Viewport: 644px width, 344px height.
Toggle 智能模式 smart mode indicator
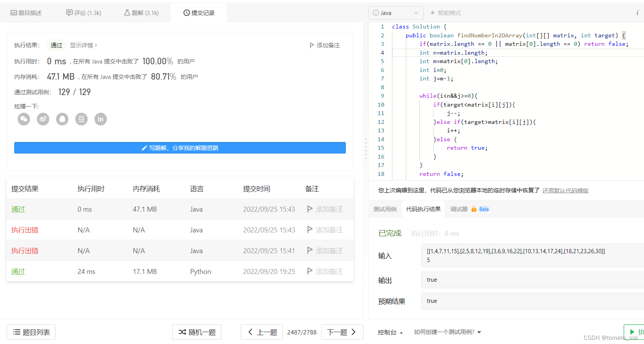446,13
